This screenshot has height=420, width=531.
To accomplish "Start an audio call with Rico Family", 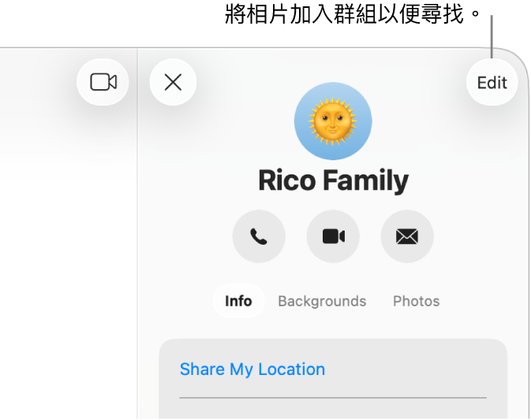I will pos(259,236).
